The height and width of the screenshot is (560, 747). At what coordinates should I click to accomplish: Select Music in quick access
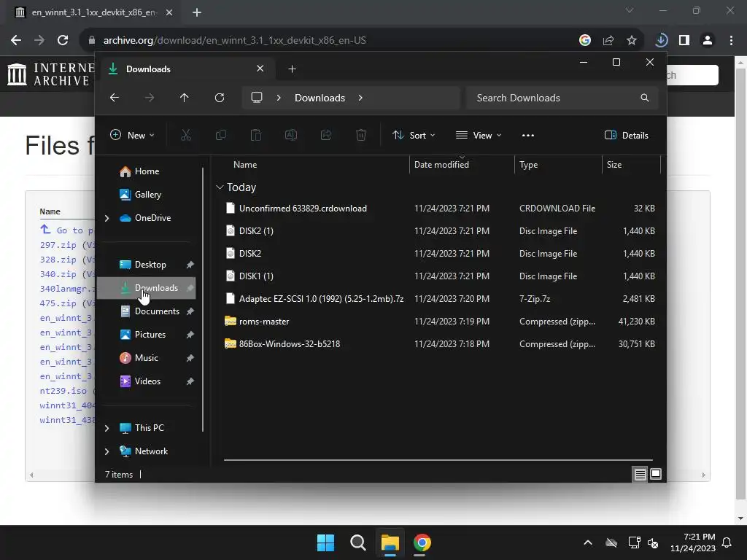tap(147, 358)
